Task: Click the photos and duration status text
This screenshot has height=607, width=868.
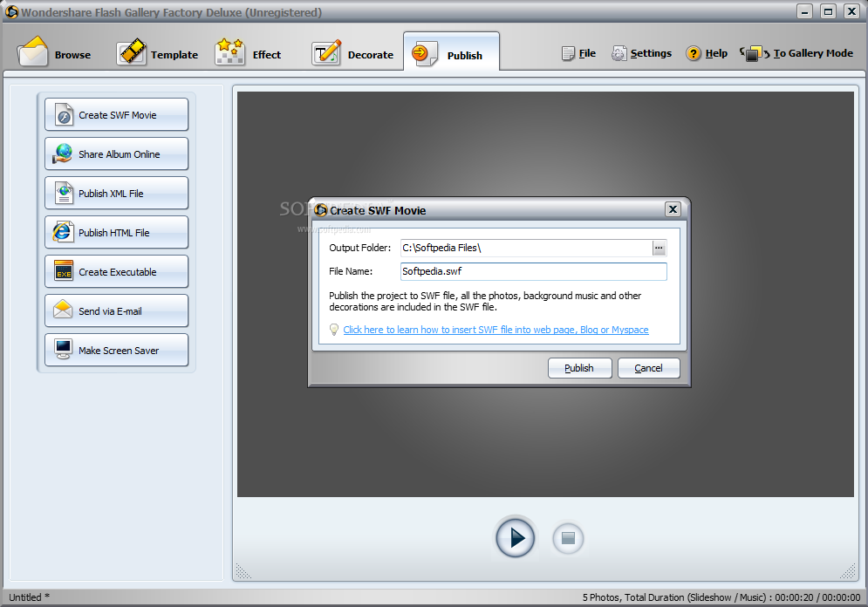Action: [x=721, y=597]
